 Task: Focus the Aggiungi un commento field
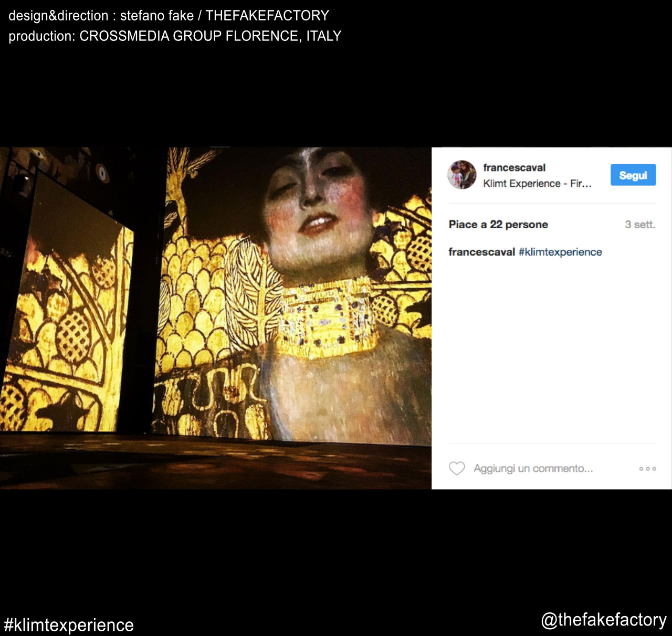point(533,469)
